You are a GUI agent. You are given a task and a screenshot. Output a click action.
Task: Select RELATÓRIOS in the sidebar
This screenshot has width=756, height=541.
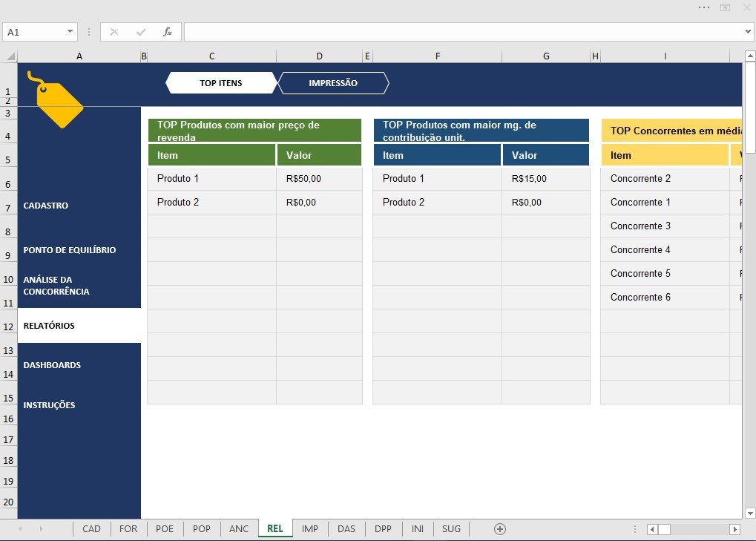point(79,326)
